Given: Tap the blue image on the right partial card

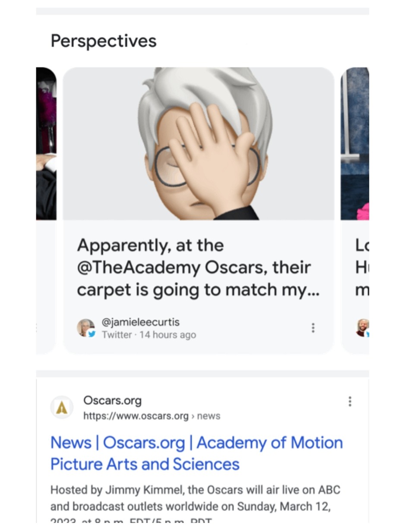Looking at the screenshot, I should point(355,144).
